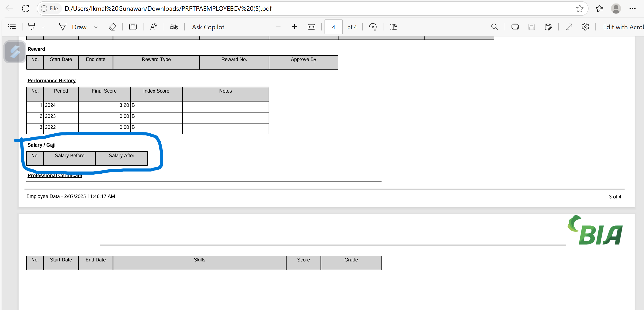Viewport: 644px width, 310px height.
Task: View site information icon in address bar
Action: (x=44, y=8)
